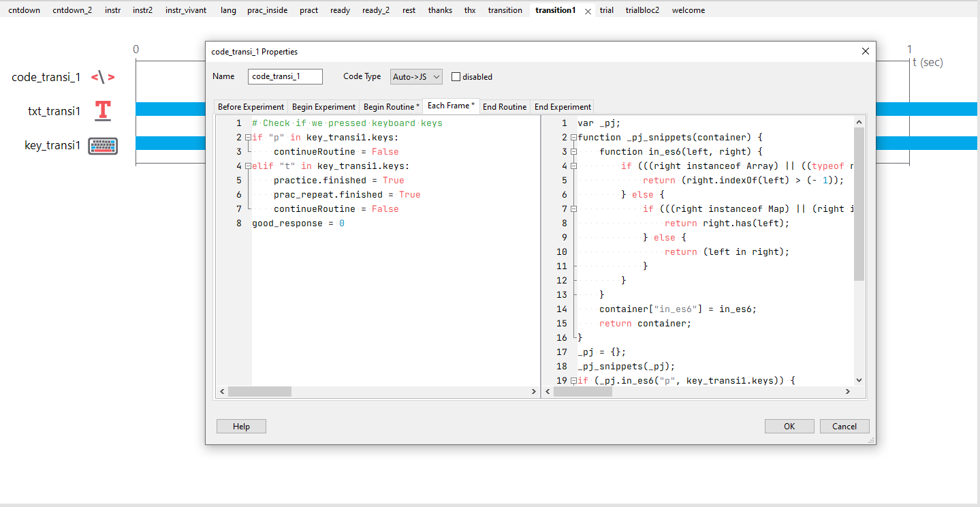
Task: Open the trialbloc2 routine tab
Action: click(643, 10)
